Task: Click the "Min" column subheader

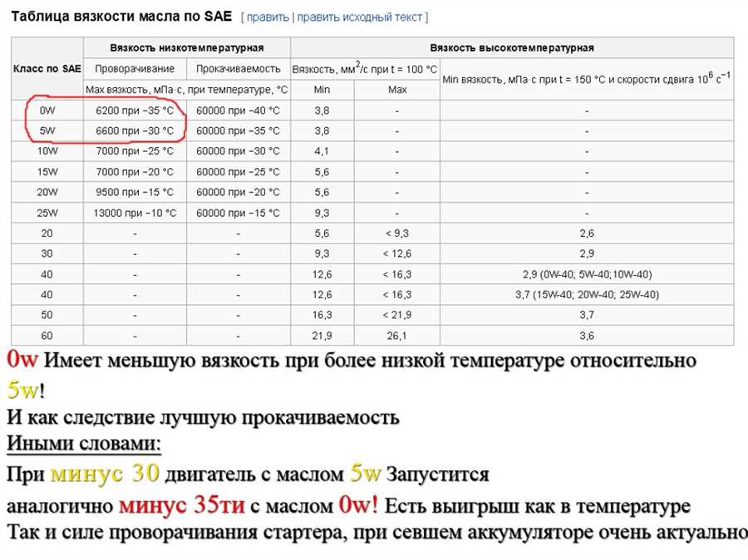Action: pyautogui.click(x=322, y=90)
